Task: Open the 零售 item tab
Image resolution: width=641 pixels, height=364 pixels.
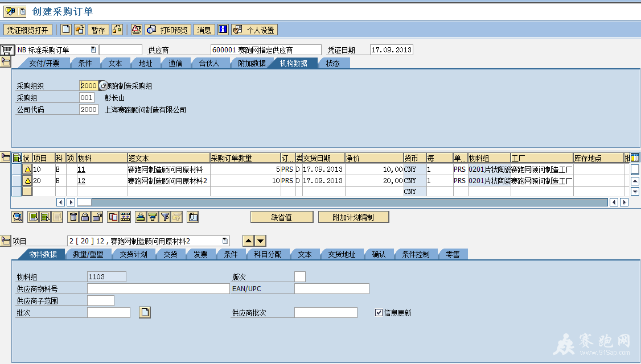Action: pos(453,254)
